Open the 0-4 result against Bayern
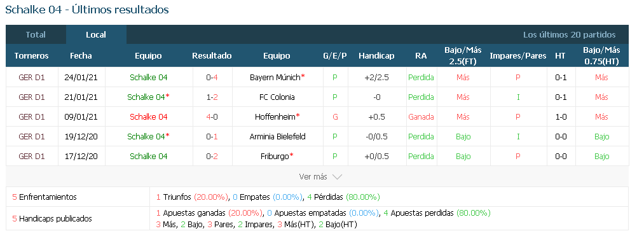Viewport: 644px width, 238px height. tap(212, 77)
